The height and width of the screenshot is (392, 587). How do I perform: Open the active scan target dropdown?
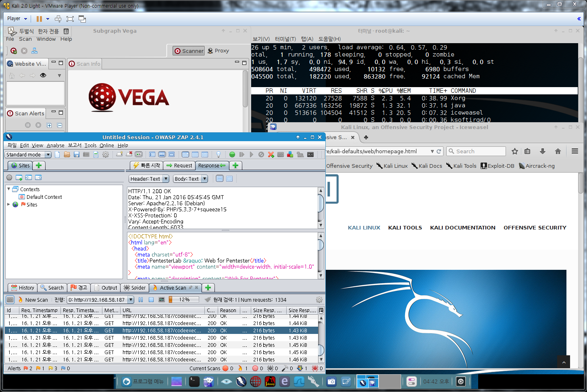tap(100, 300)
